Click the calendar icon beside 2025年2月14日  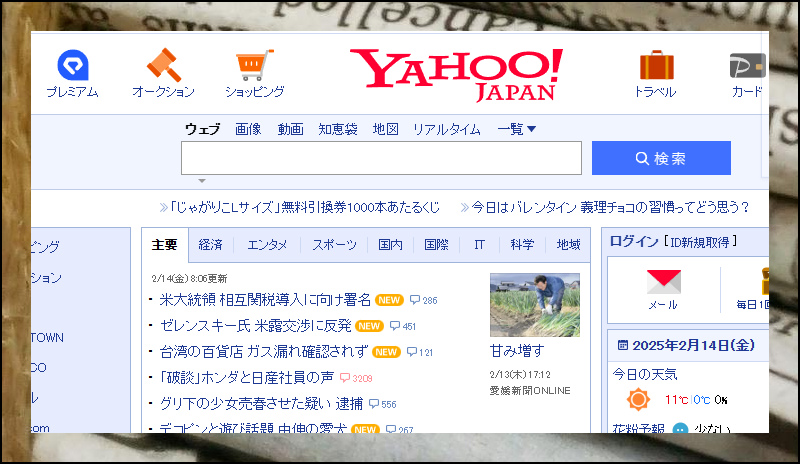[622, 345]
